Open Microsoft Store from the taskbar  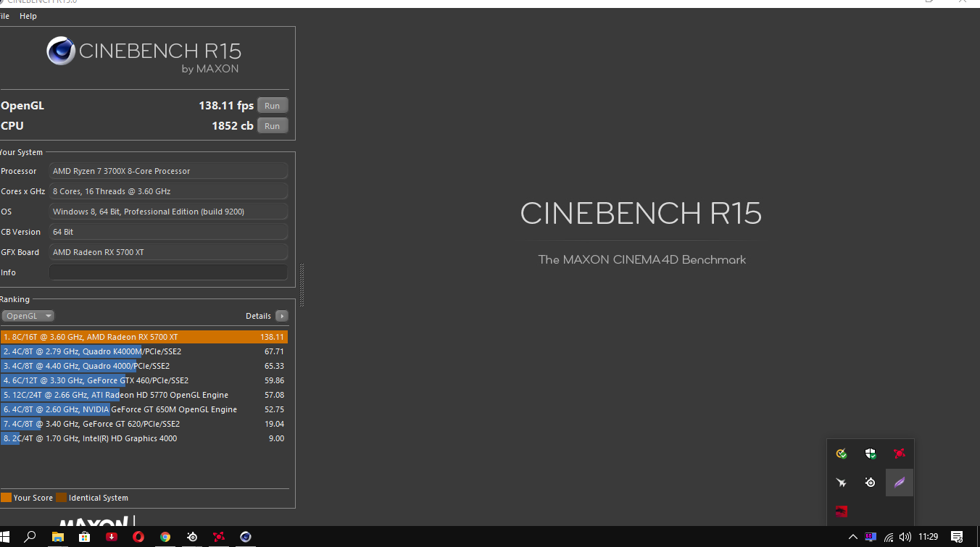85,537
